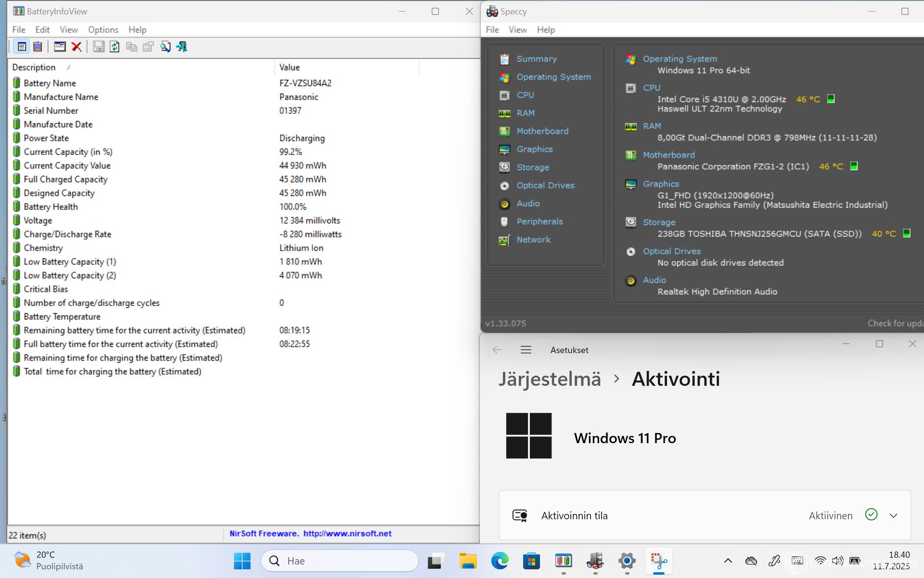This screenshot has height=578, width=924.
Task: Click the Hae search box on taskbar
Action: tap(340, 561)
